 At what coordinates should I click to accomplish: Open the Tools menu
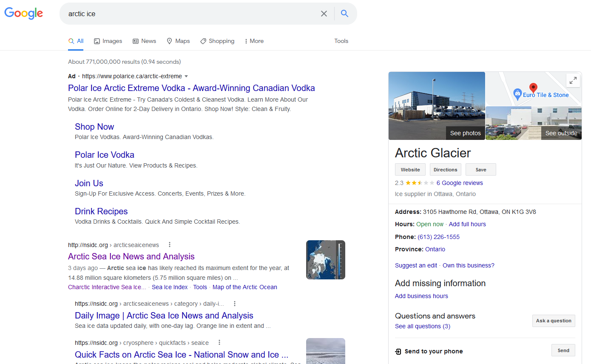pos(341,41)
